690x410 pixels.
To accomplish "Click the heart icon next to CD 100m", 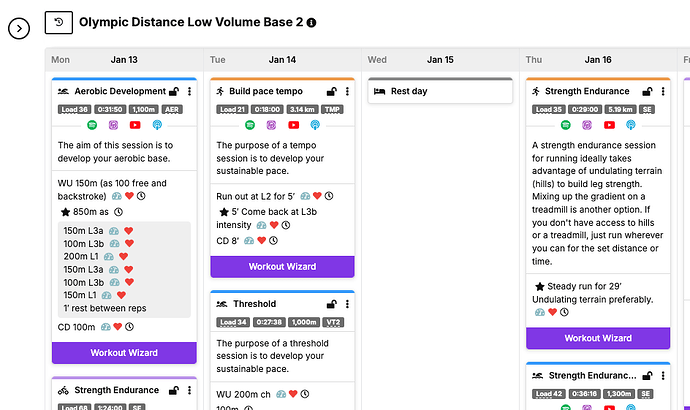I will tap(118, 327).
